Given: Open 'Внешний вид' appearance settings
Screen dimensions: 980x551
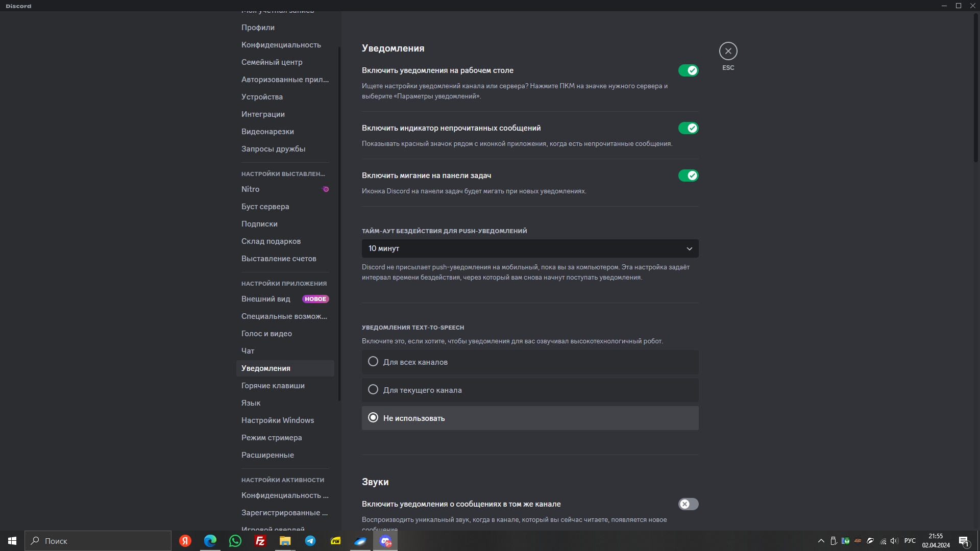Looking at the screenshot, I should (265, 299).
